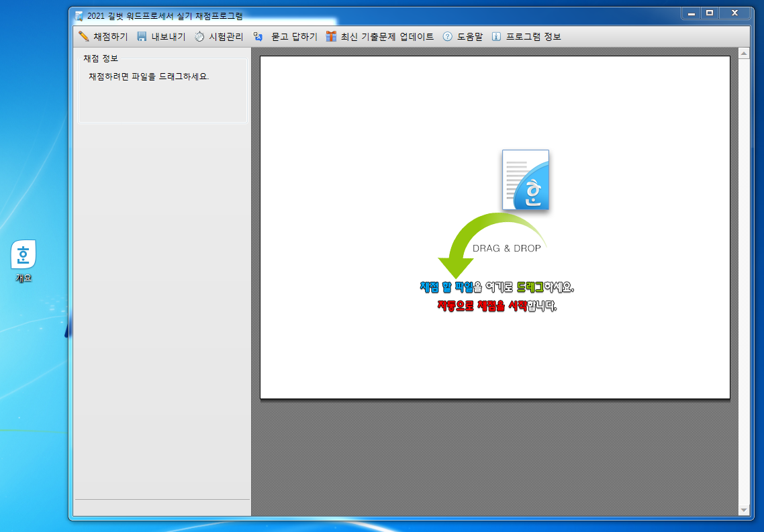Maximize the 채점프로그램 window
This screenshot has width=764, height=532.
click(x=709, y=13)
